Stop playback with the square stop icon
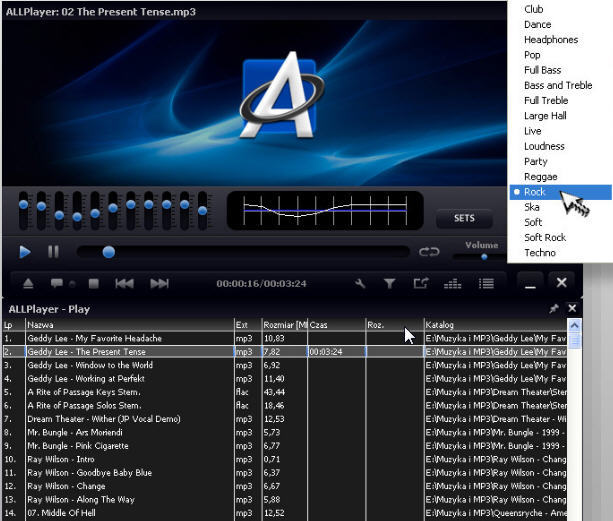The width and height of the screenshot is (613, 521). coord(93,283)
